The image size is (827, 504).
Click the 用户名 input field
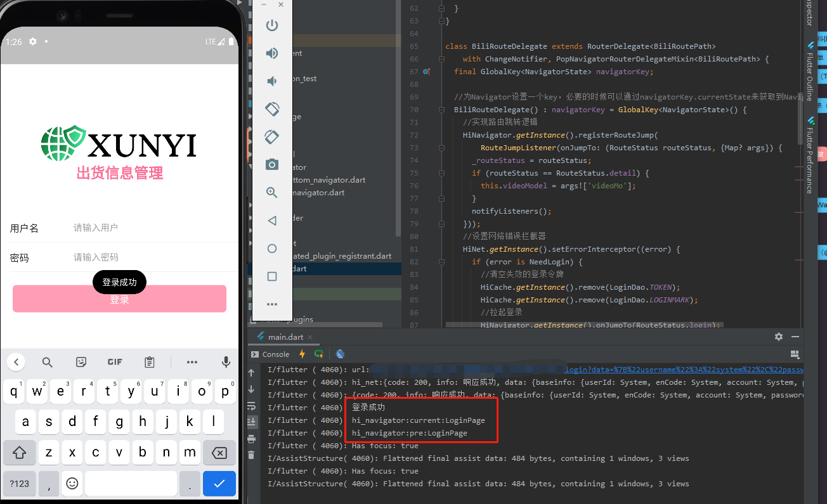(x=152, y=228)
